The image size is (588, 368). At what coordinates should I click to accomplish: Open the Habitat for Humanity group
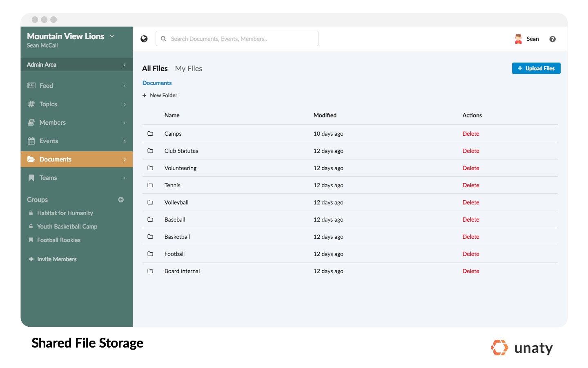click(x=65, y=213)
